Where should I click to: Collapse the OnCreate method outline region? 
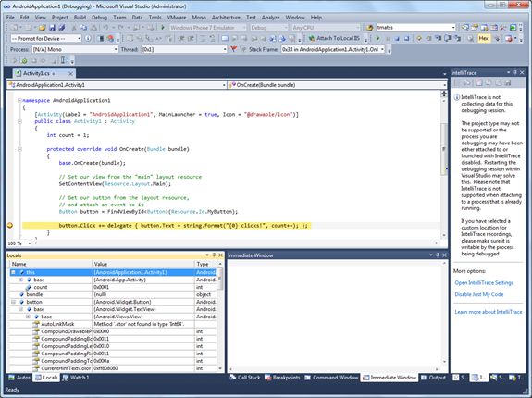19,149
